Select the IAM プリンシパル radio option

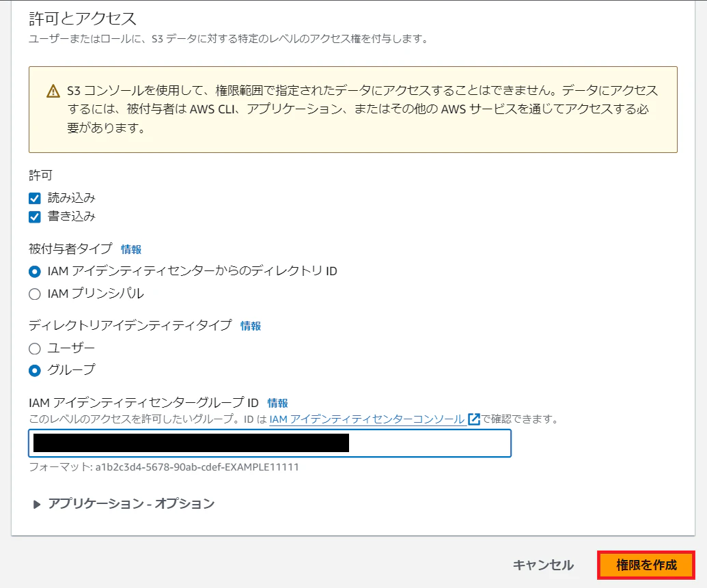click(x=35, y=294)
